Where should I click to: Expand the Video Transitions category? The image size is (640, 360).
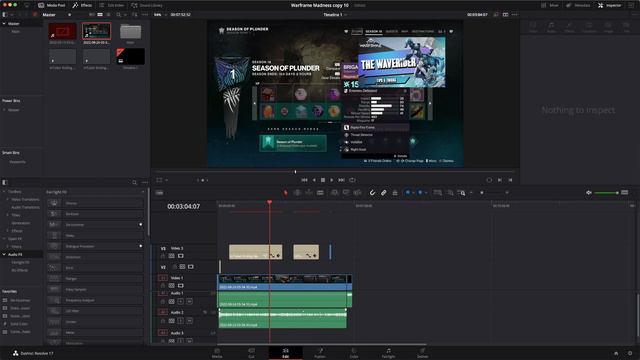7,200
